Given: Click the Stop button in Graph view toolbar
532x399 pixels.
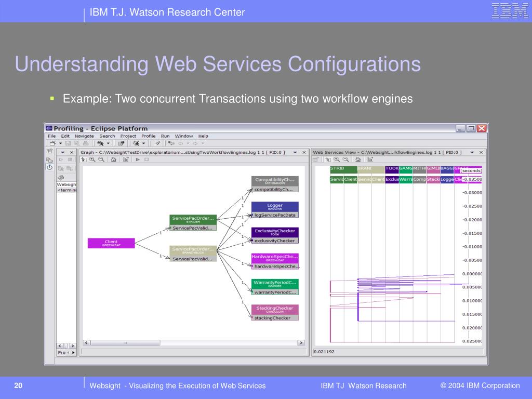Looking at the screenshot, I should tap(147, 159).
